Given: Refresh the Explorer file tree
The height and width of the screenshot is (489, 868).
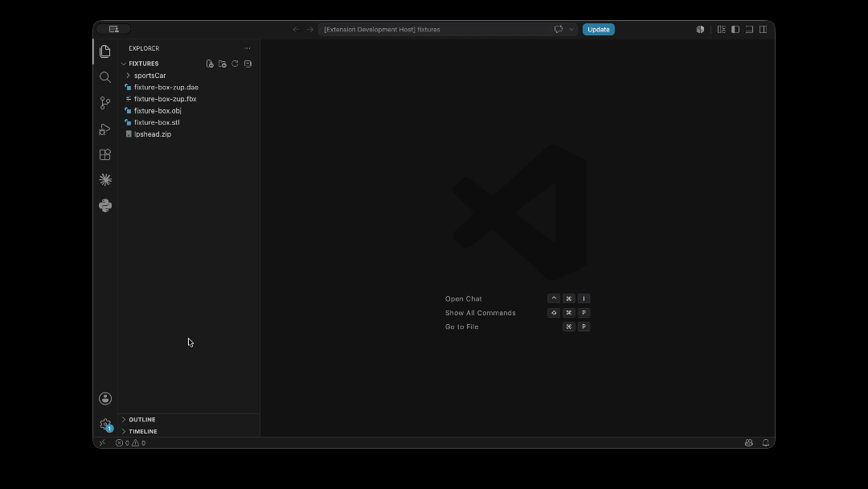Looking at the screenshot, I should pos(235,64).
